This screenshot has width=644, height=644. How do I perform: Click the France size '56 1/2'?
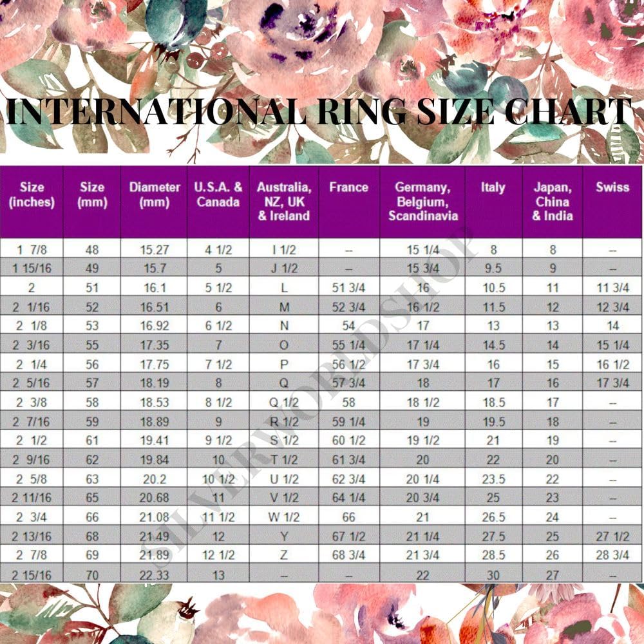pos(348,365)
